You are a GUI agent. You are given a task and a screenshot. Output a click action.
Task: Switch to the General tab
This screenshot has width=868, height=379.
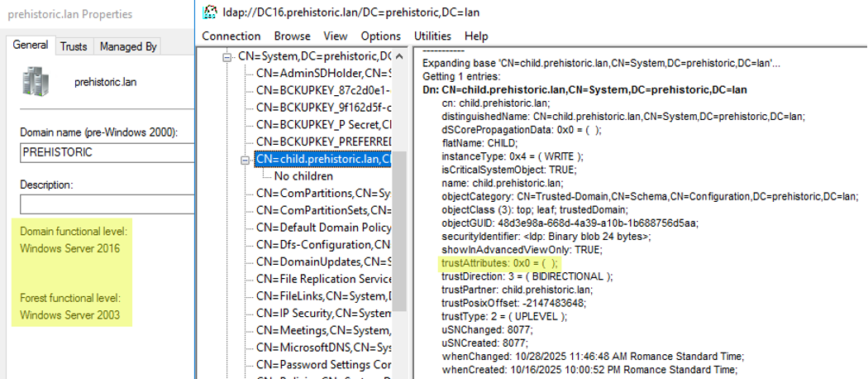pyautogui.click(x=31, y=45)
